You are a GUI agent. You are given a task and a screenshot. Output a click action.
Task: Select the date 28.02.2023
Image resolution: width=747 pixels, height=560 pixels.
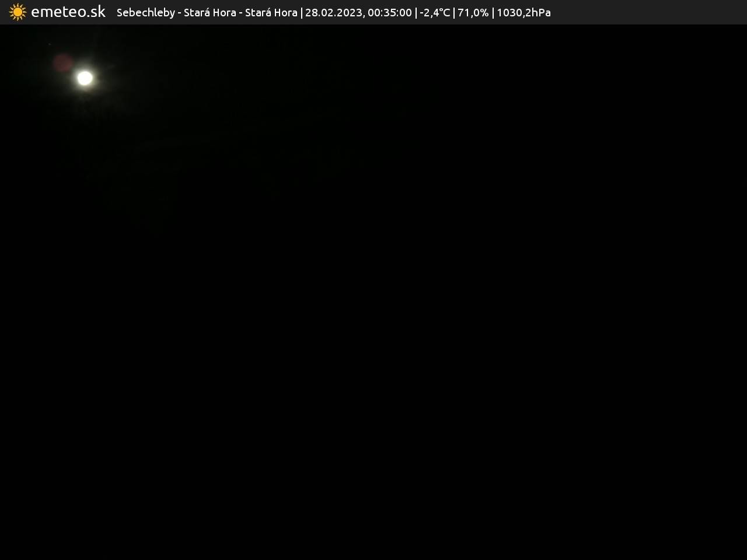[333, 13]
